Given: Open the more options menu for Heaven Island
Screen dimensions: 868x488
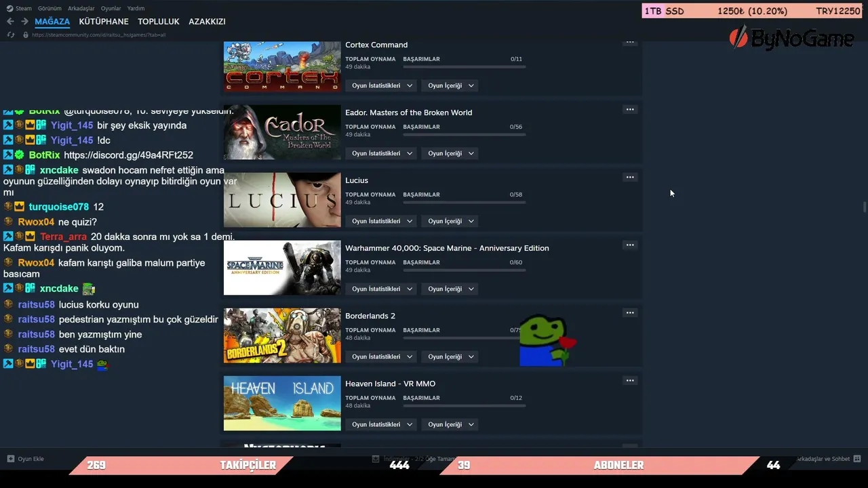Looking at the screenshot, I should click(x=630, y=381).
